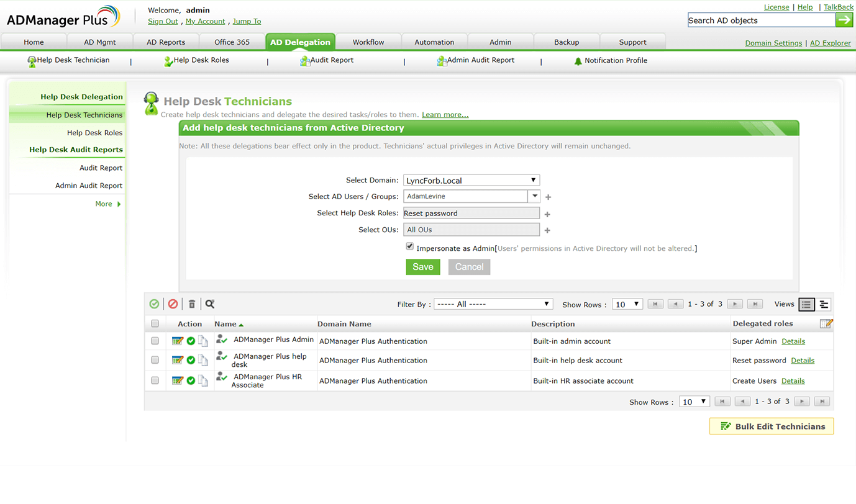The image size is (856, 504).
Task: Toggle the Impersonate as Admin checkbox
Action: 410,246
